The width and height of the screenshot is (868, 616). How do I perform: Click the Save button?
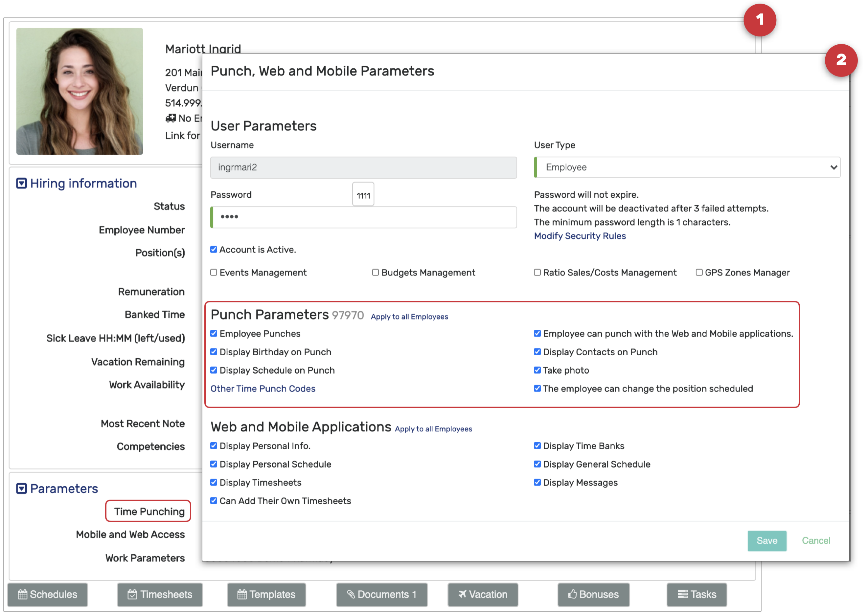tap(767, 540)
